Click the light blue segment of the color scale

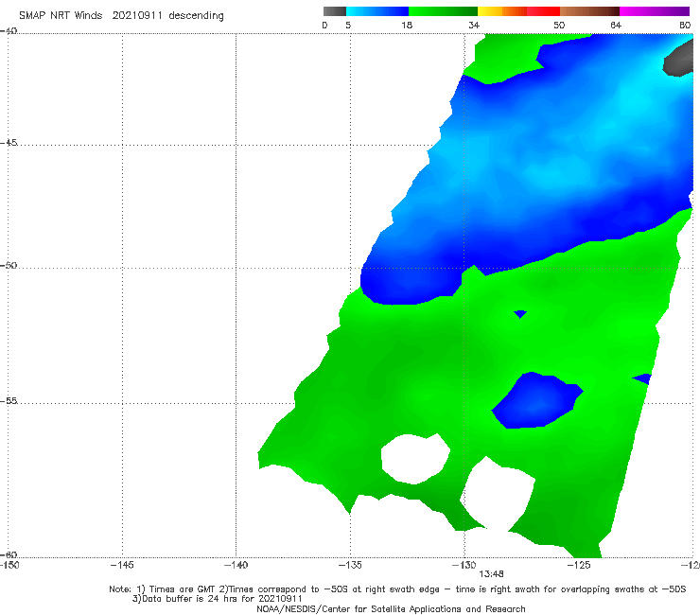click(x=377, y=11)
